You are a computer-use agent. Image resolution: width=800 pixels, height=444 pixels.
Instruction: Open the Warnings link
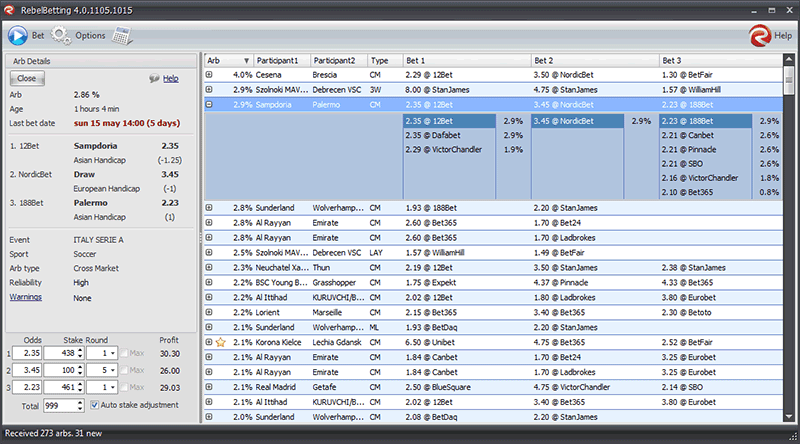(26, 297)
